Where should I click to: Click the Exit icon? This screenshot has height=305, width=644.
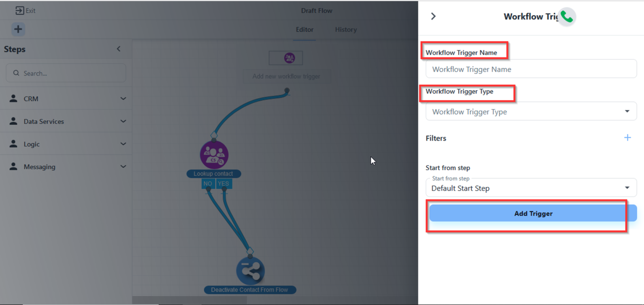click(19, 11)
